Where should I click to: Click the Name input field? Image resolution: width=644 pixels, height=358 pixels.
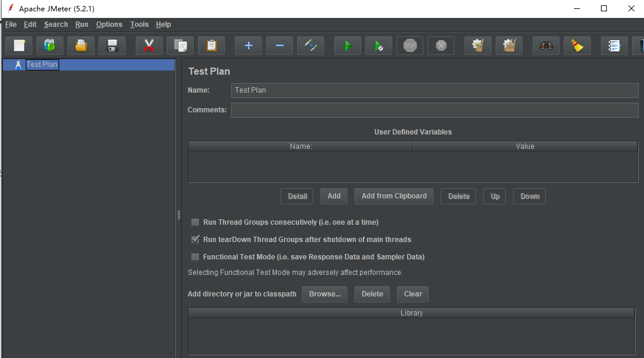click(435, 90)
